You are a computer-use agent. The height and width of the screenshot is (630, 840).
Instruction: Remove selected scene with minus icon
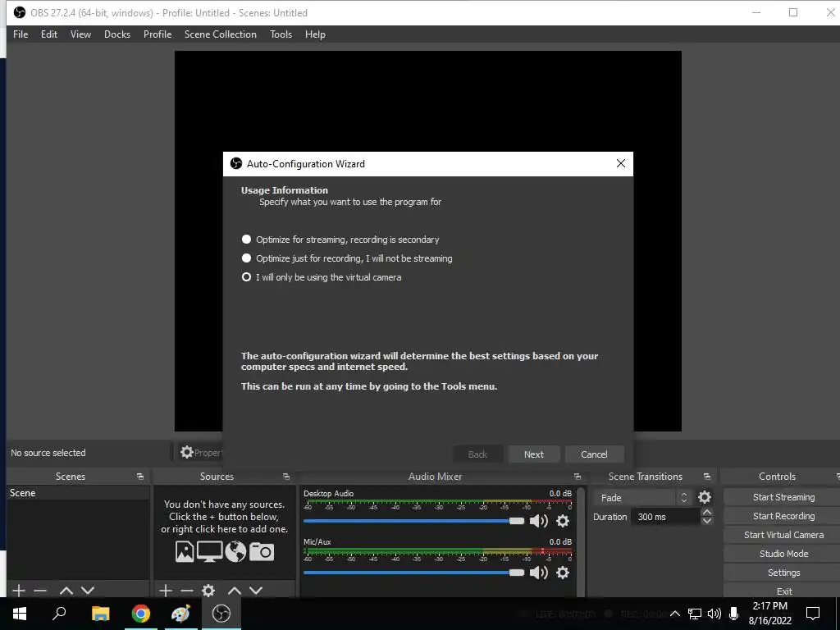point(40,591)
